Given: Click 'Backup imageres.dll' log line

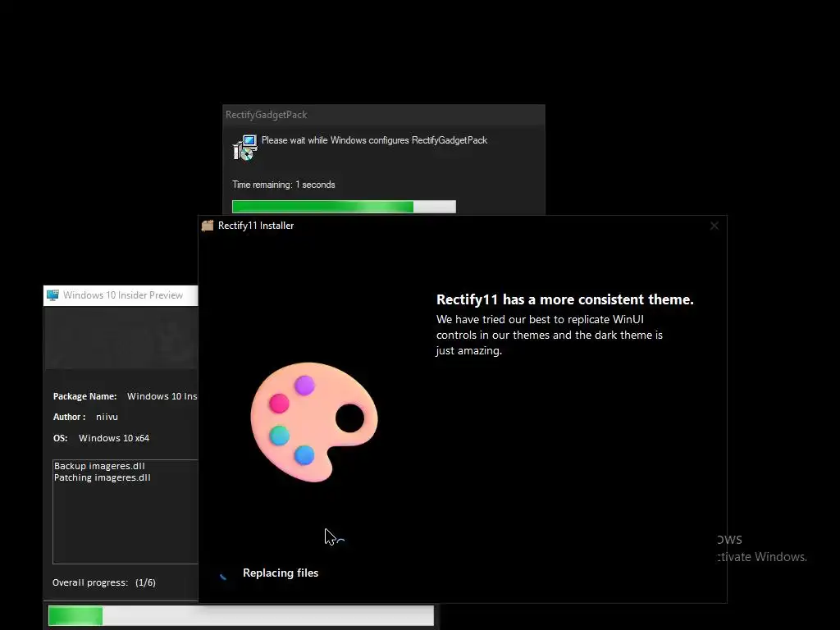Looking at the screenshot, I should (x=99, y=466).
